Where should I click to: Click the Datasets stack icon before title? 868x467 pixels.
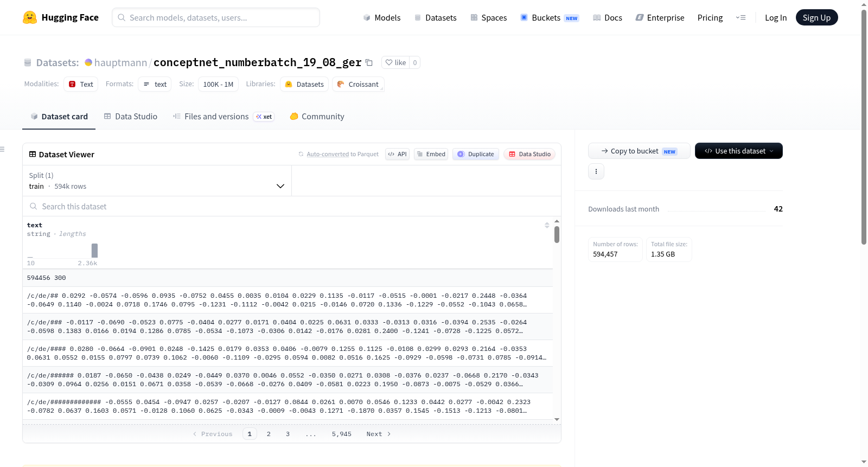click(x=28, y=62)
